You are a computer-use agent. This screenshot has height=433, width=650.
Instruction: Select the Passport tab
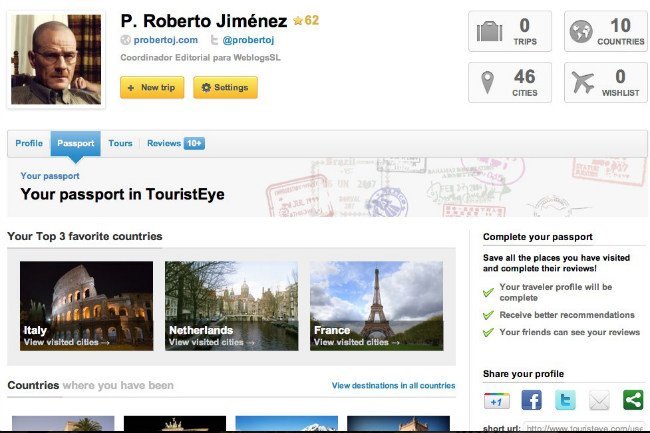pos(75,143)
